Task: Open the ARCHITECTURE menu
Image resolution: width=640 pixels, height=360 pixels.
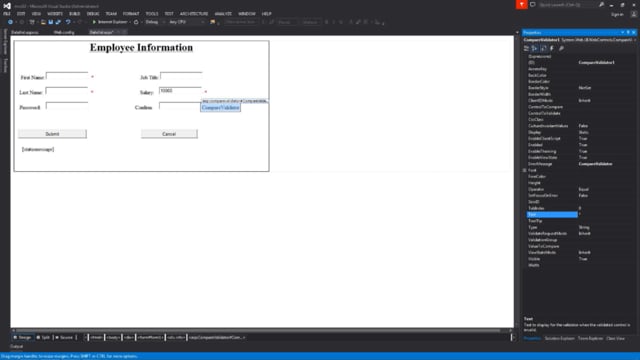Action: [194, 14]
